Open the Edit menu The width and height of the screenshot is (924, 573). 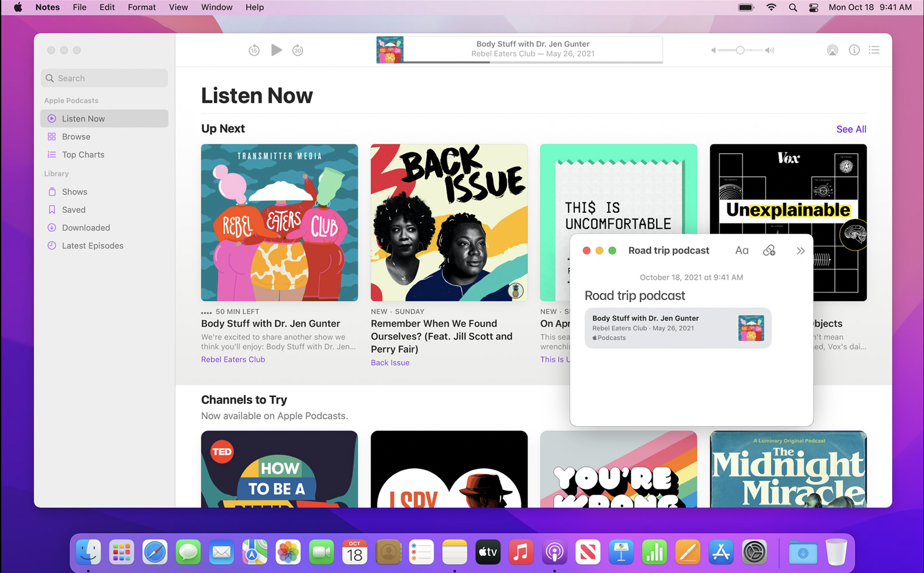click(107, 8)
